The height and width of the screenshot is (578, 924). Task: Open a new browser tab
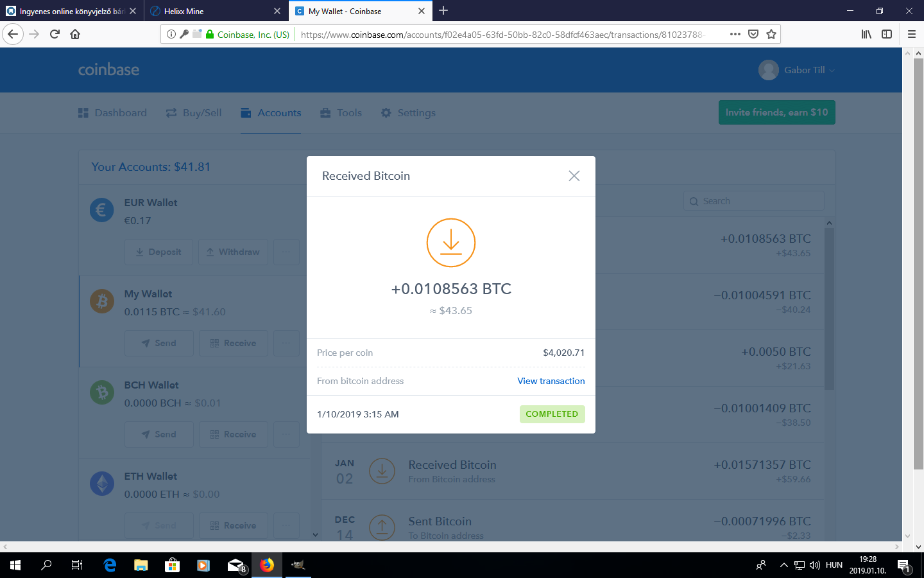443,10
